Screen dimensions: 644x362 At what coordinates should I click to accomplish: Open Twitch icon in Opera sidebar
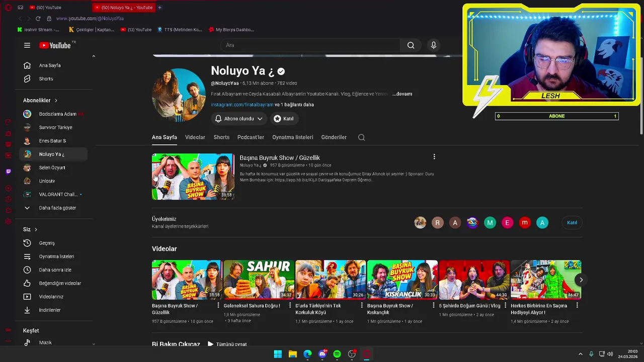8,171
